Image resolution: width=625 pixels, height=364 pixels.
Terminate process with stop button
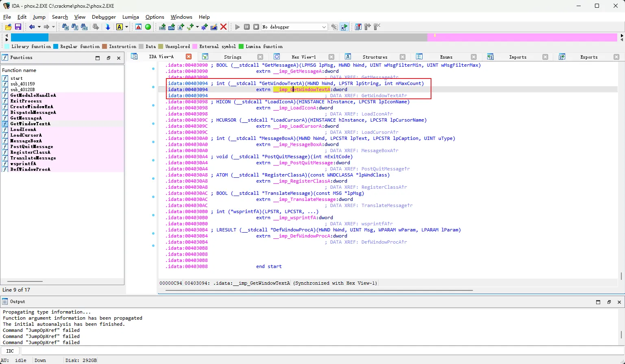[x=256, y=27]
